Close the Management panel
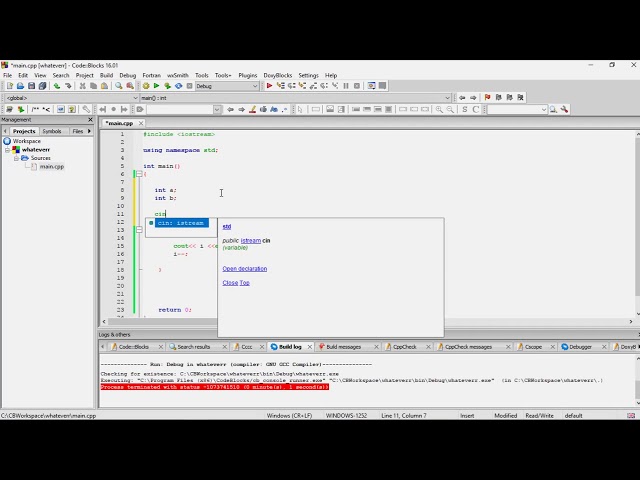 point(90,120)
